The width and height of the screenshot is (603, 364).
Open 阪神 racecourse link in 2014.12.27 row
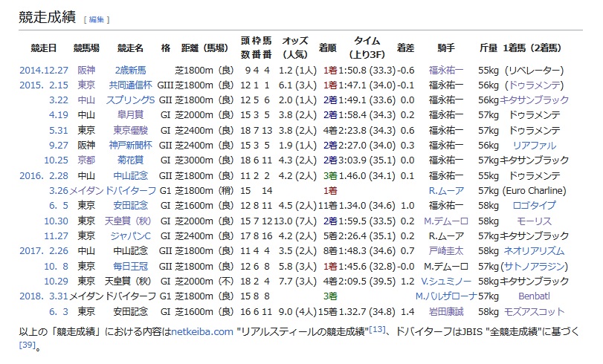[86, 71]
